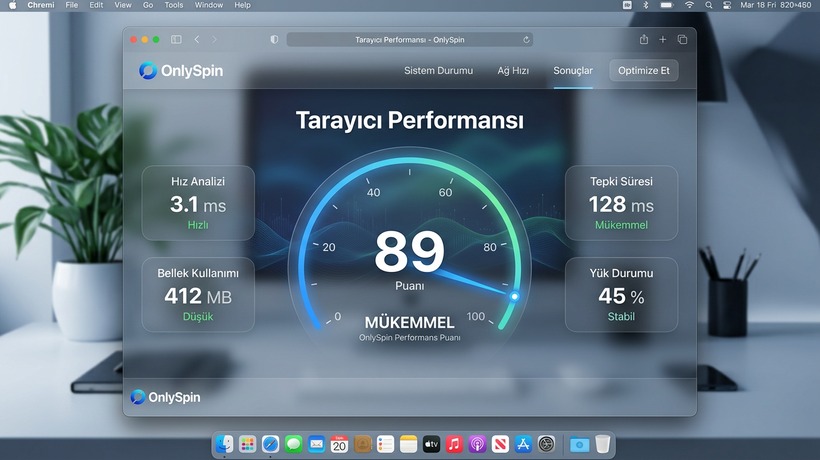Open the Bellek Kullanımı card
The width and height of the screenshot is (820, 460).
[198, 294]
